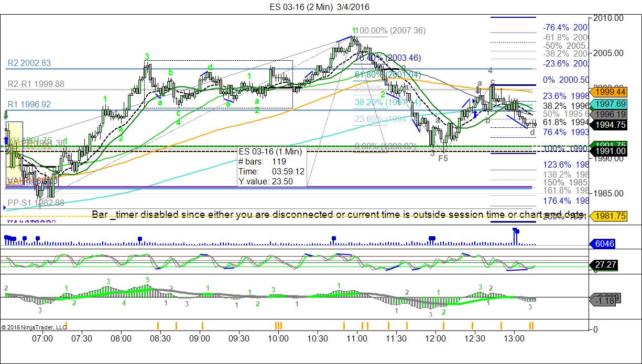Click the Time: 03:59:12 data box row
Image resolution: width=642 pixels, height=364 pixels.
pos(271,172)
